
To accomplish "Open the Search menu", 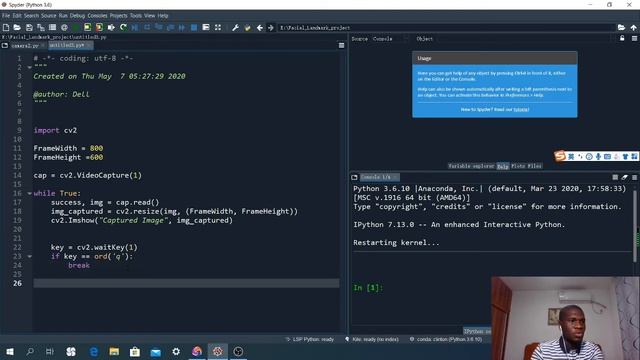I will (31, 16).
